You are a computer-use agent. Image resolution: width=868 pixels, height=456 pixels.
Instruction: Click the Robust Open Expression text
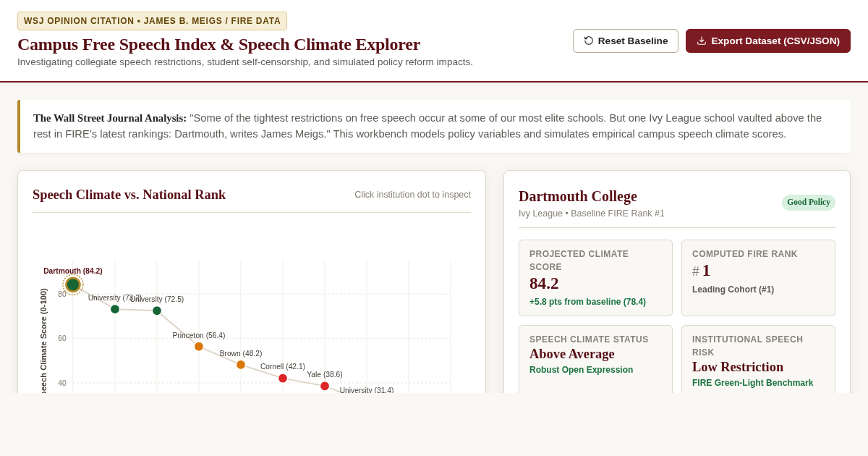[581, 370]
